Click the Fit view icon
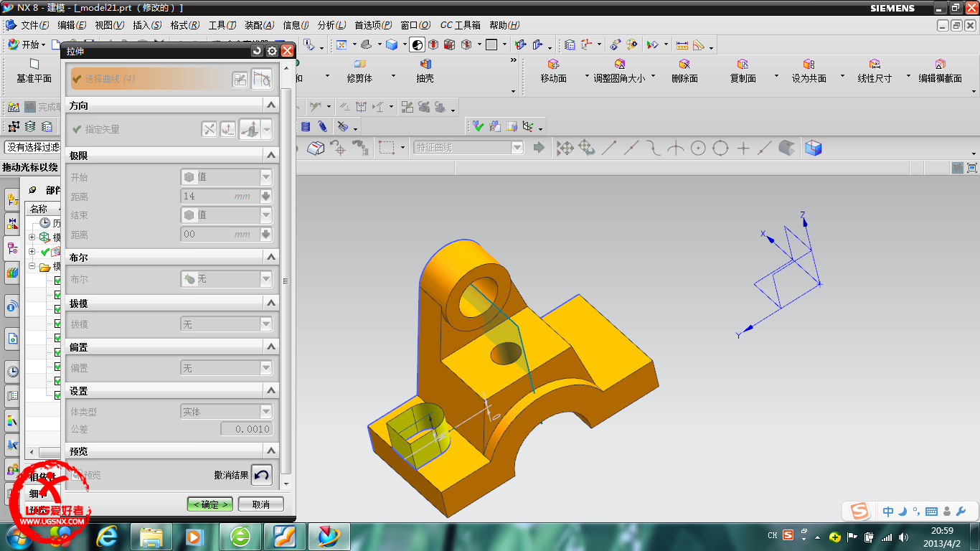980x551 pixels. [341, 44]
